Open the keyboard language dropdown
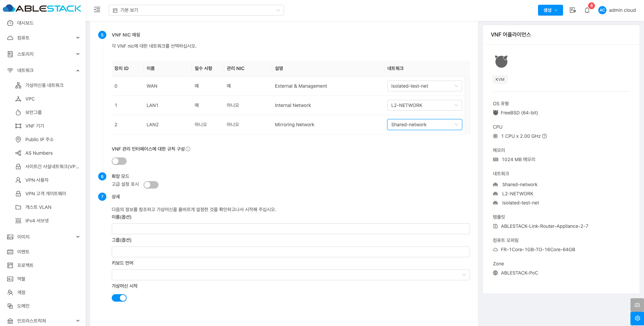The height and width of the screenshot is (326, 644). point(291,275)
